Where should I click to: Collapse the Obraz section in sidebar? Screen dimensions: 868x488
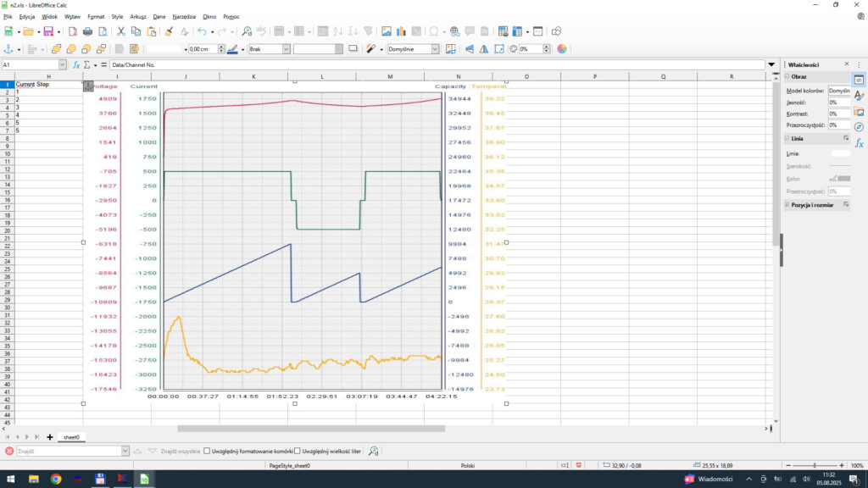click(787, 76)
